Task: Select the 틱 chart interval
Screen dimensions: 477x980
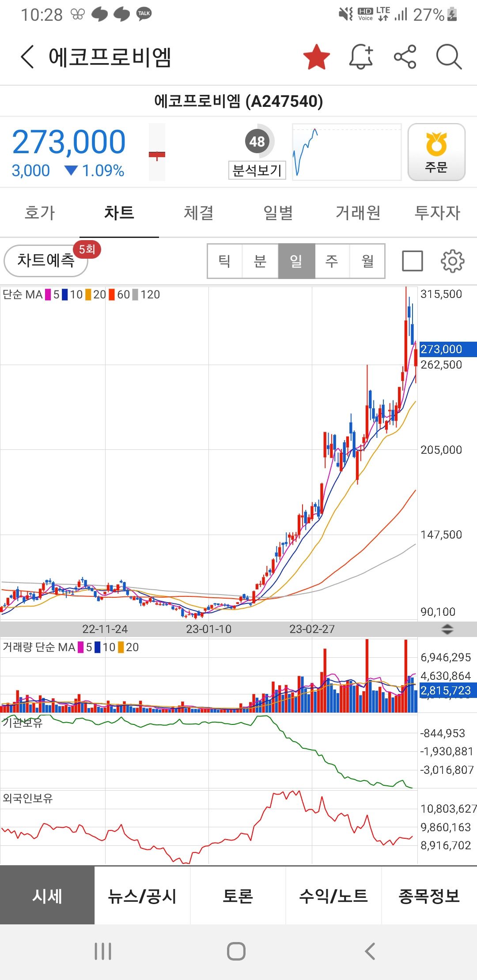Action: (225, 261)
